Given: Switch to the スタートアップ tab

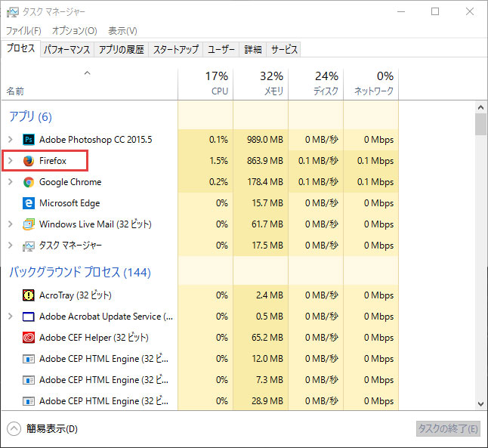Looking at the screenshot, I should point(176,50).
